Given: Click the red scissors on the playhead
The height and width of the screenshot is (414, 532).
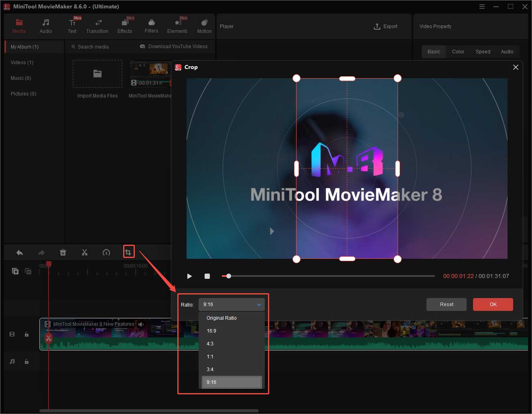Looking at the screenshot, I should tap(49, 338).
